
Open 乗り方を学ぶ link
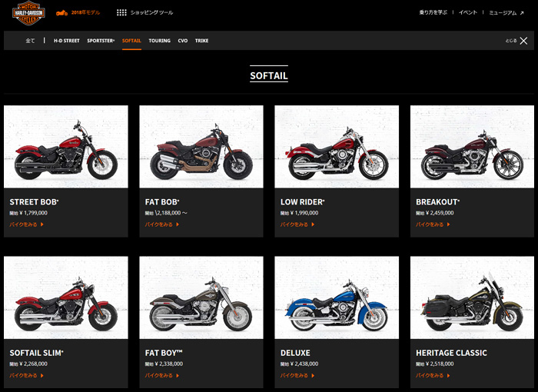pos(433,12)
